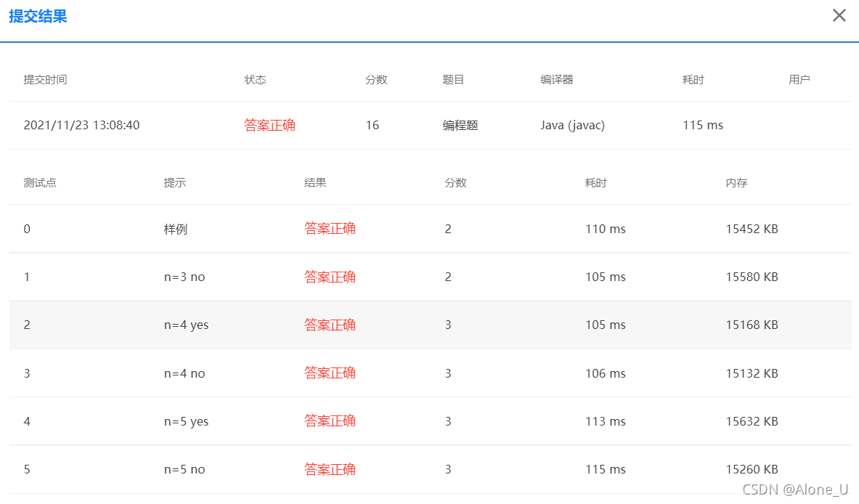Screen dimensions: 859x504
Task: Click the 测试点 column header
Action: tap(40, 182)
